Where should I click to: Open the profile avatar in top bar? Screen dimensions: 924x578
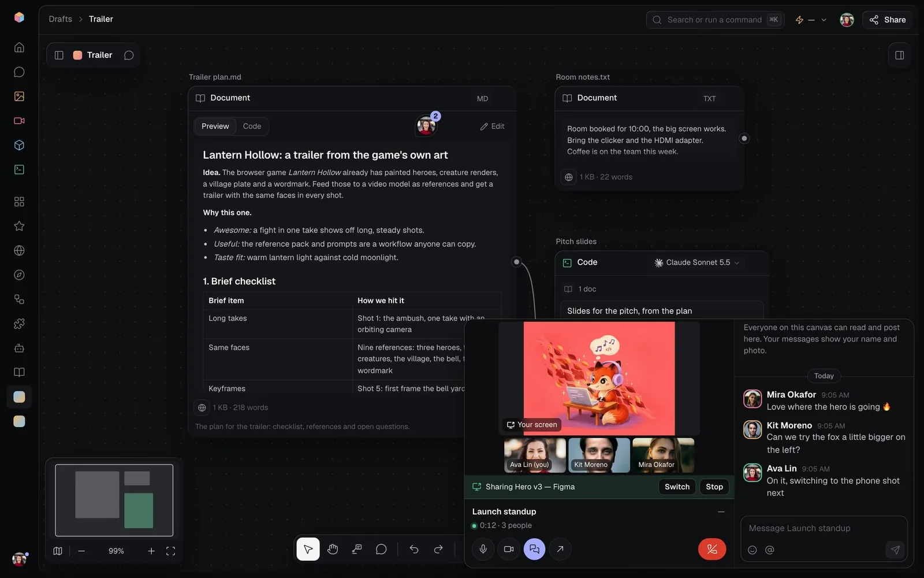click(x=847, y=20)
